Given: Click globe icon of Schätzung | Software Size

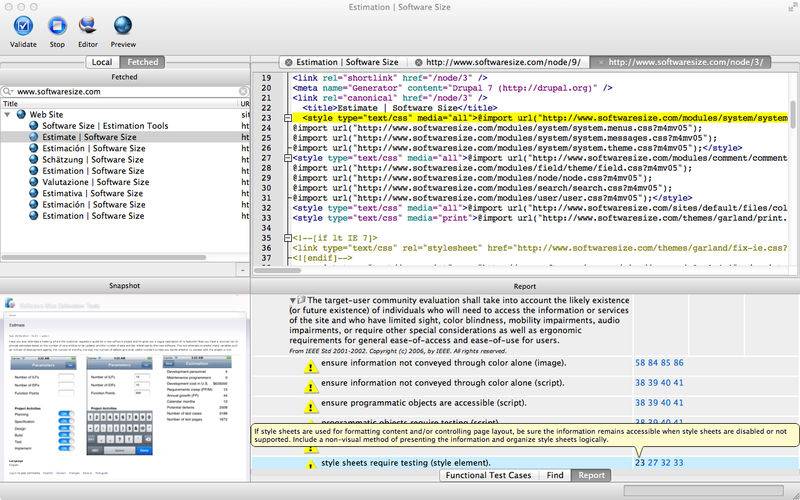Looking at the screenshot, I should 34,159.
